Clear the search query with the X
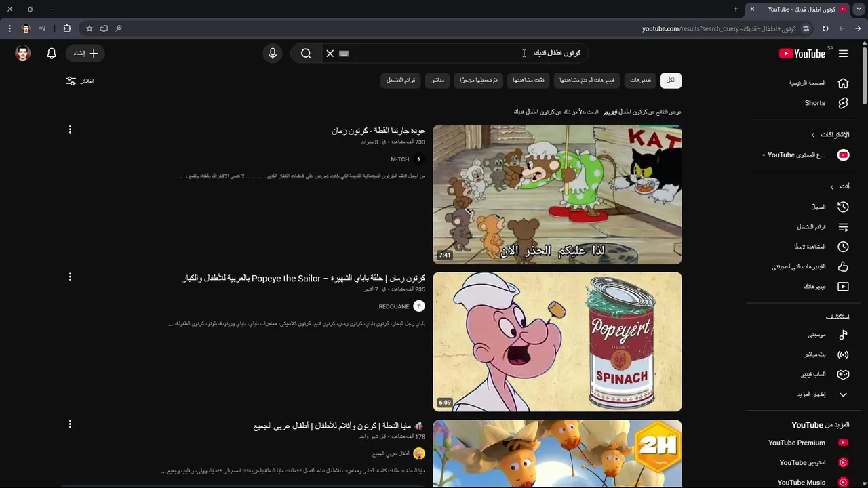This screenshot has width=868, height=488. pos(330,54)
